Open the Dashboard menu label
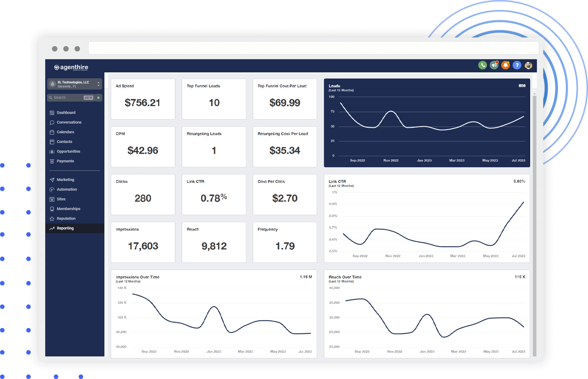The height and width of the screenshot is (379, 588). pyautogui.click(x=66, y=112)
